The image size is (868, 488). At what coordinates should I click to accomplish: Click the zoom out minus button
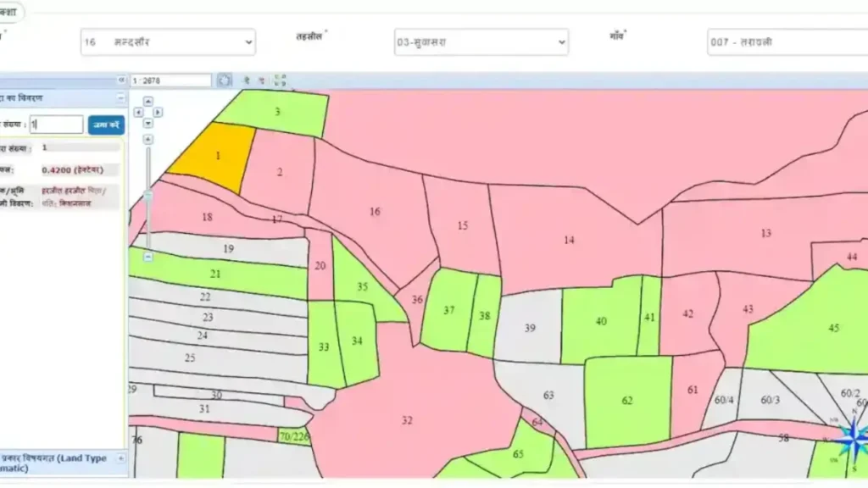coord(148,256)
